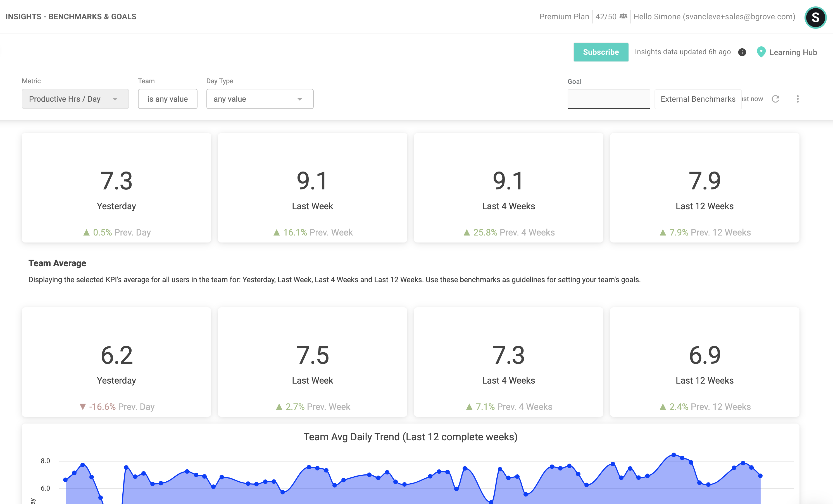Click the 16.1% Prev. Week change text
Screen dimensions: 833x504
(313, 232)
